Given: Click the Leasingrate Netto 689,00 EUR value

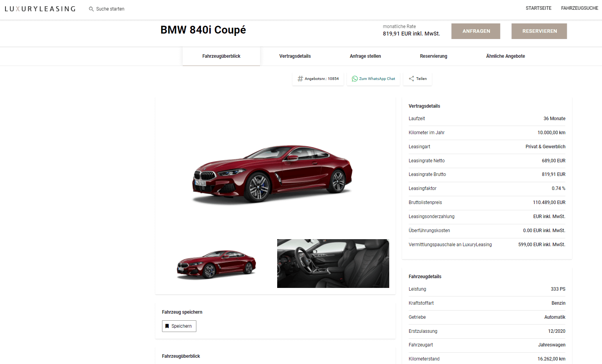Looking at the screenshot, I should point(554,161).
